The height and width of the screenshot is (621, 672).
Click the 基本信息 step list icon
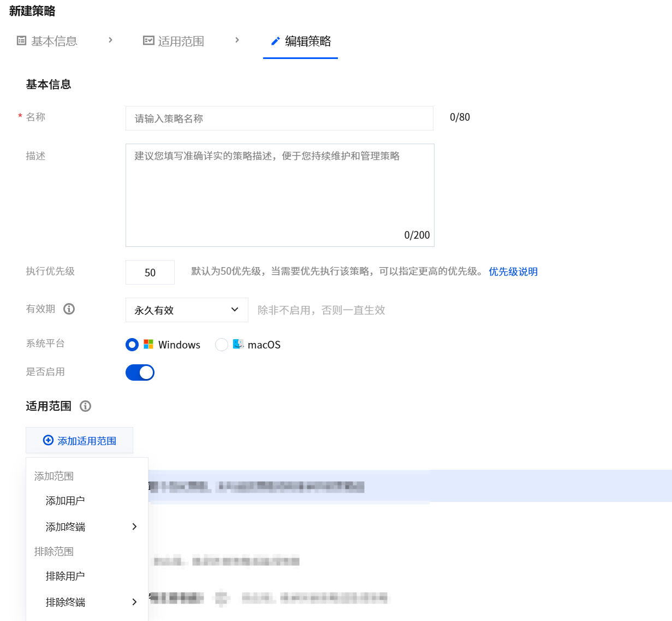coord(21,40)
